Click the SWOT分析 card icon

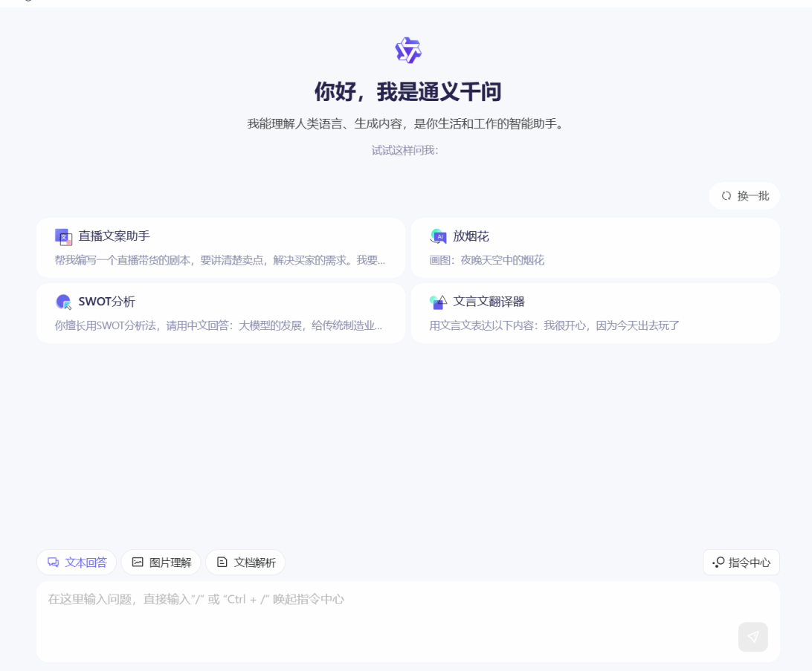pos(64,302)
